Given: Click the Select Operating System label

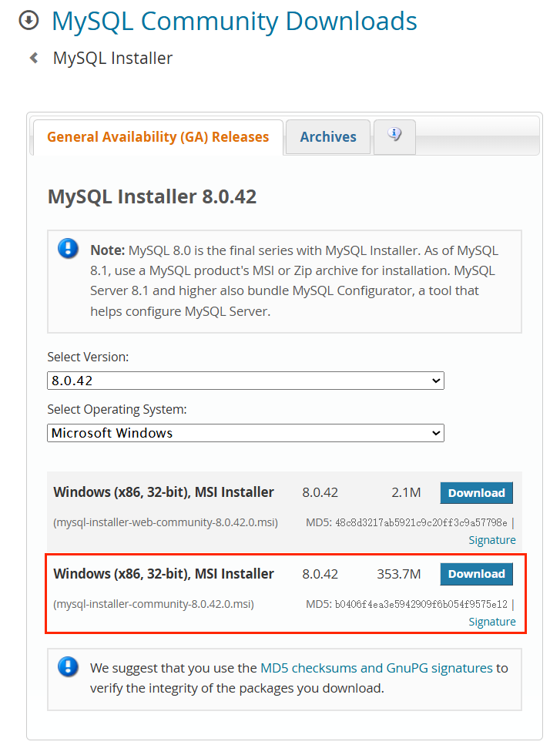Looking at the screenshot, I should (117, 410).
